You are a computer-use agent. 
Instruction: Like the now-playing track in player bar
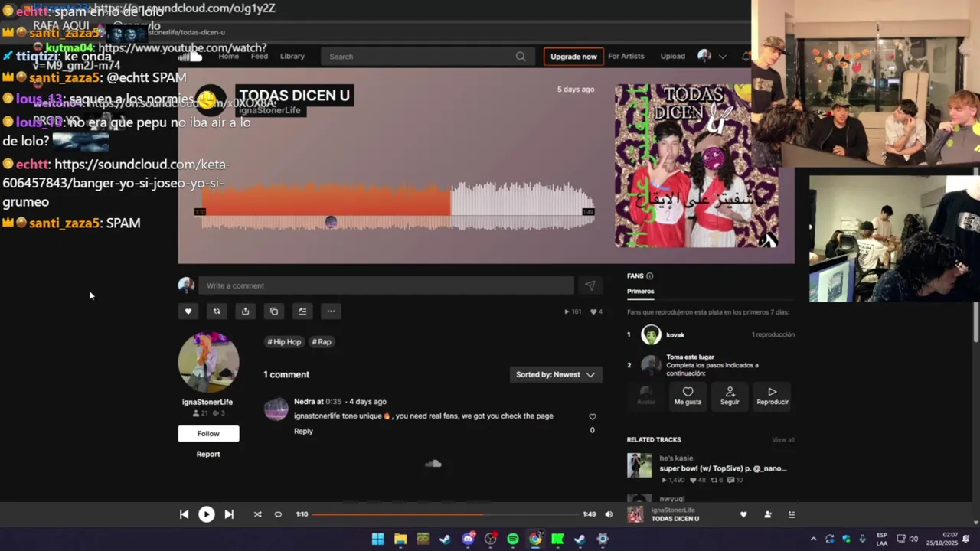743,514
